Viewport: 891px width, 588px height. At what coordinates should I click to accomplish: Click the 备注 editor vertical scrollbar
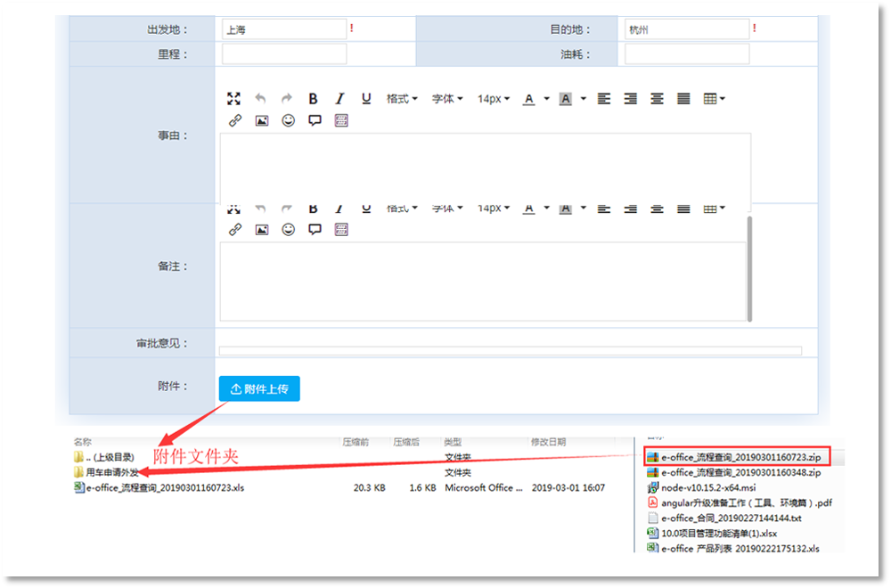[x=749, y=269]
